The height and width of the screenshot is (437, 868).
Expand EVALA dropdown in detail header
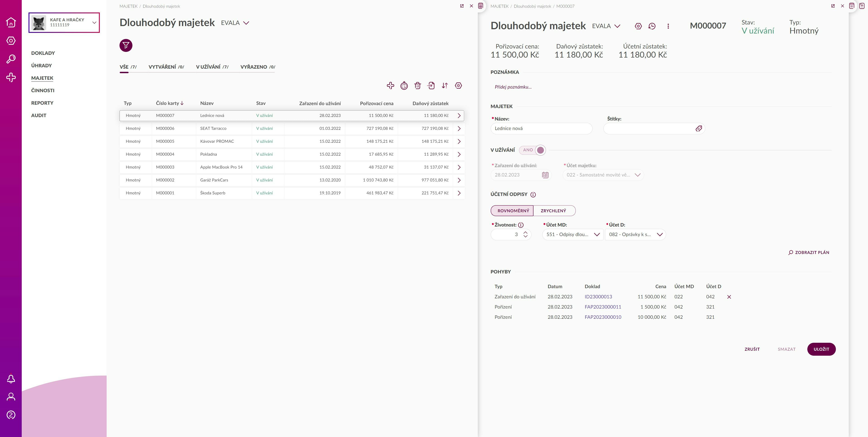click(606, 26)
